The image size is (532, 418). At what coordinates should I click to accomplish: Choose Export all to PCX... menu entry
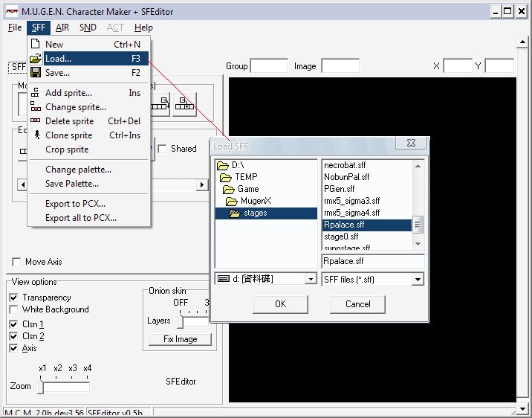[89, 218]
